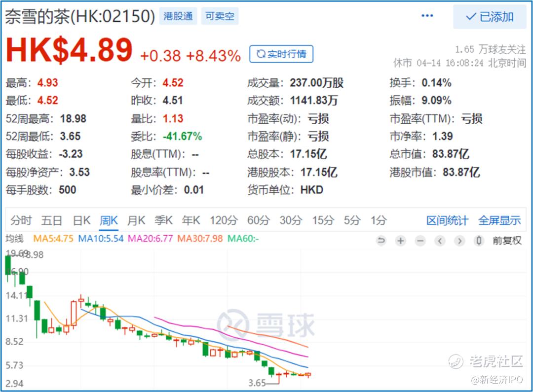Click the HK$4.89 current price

pos(70,50)
